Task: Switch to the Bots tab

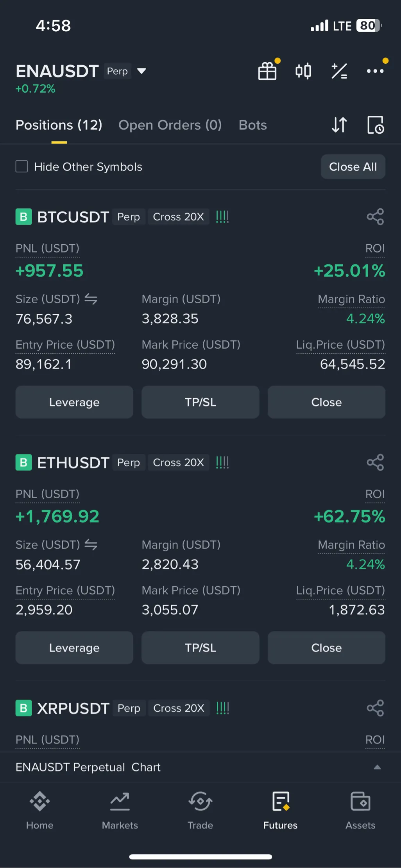Action: point(252,125)
